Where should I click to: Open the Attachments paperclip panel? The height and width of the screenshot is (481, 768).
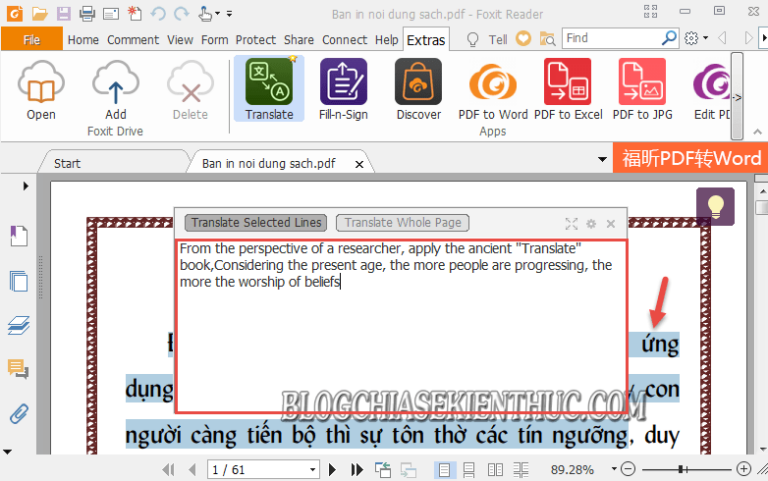(x=19, y=414)
